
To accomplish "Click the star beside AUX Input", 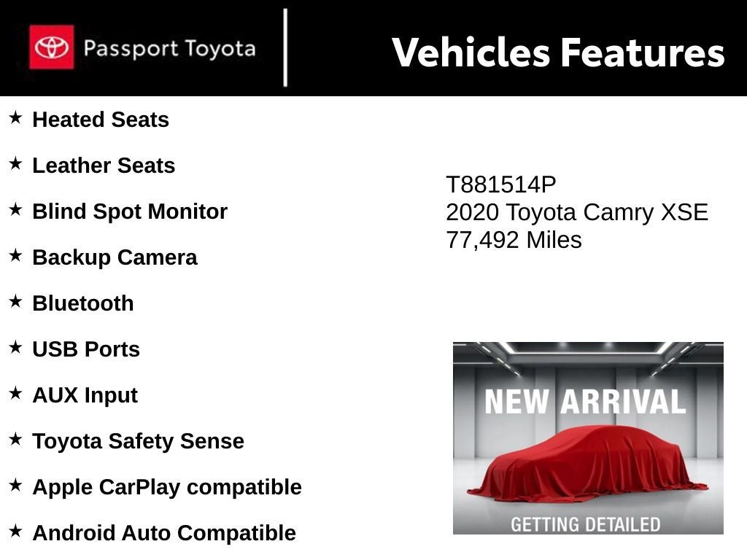I will tap(15, 393).
